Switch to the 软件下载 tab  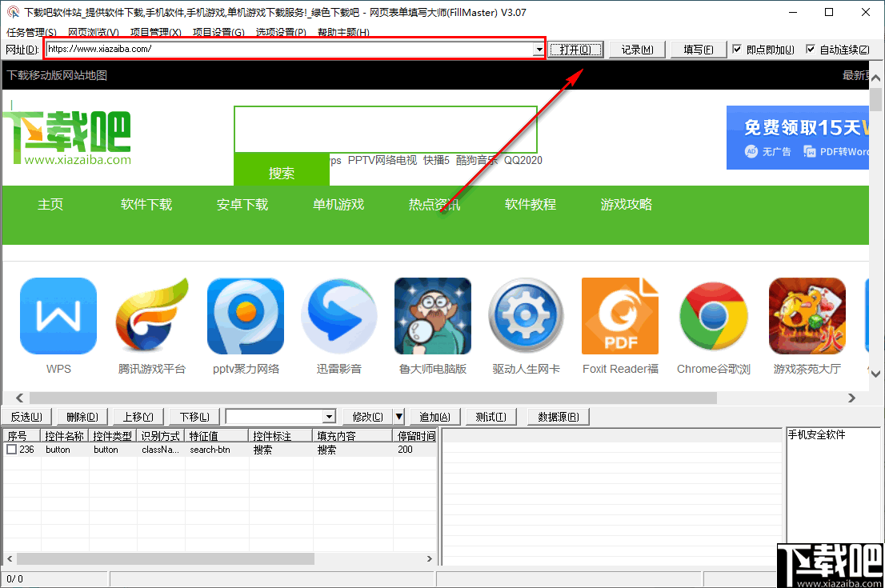146,204
